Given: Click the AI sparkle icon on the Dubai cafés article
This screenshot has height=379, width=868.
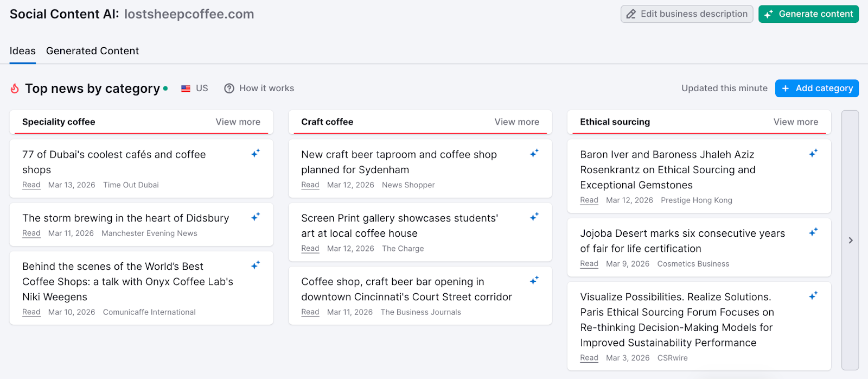Looking at the screenshot, I should [255, 154].
